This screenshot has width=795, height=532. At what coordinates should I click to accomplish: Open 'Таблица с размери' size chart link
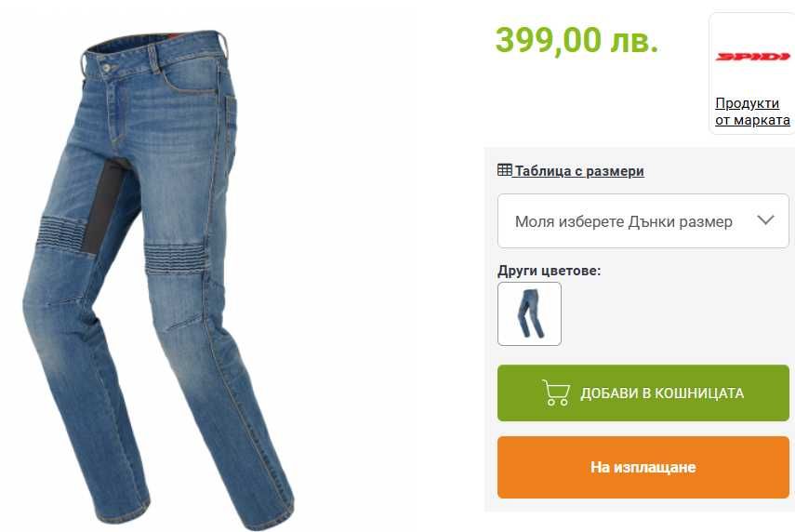pyautogui.click(x=579, y=171)
